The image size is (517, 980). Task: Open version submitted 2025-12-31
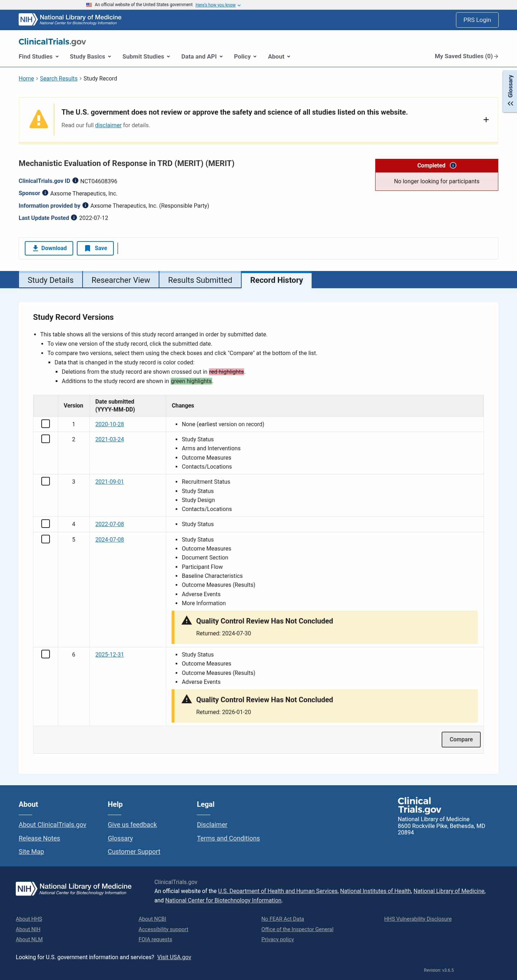coord(110,654)
